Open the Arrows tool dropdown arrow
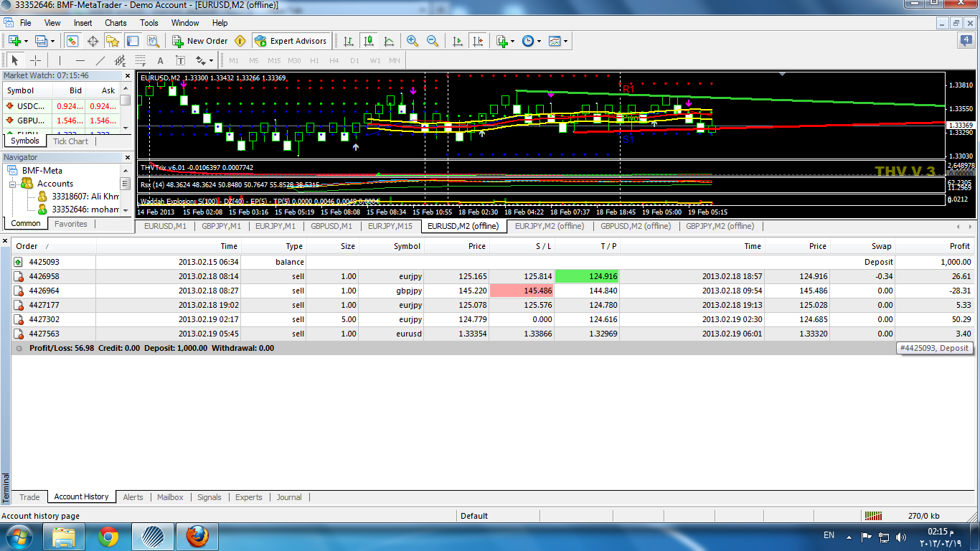The width and height of the screenshot is (980, 551). (212, 60)
